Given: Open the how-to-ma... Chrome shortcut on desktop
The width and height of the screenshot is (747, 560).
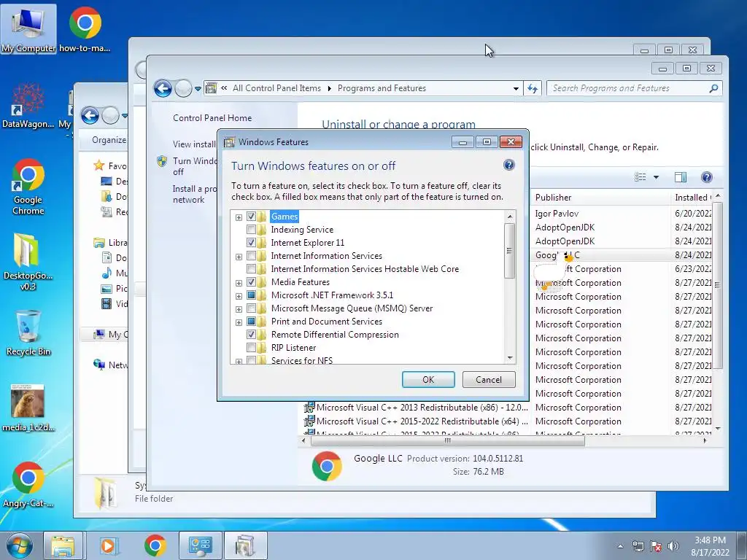Looking at the screenshot, I should point(85,28).
